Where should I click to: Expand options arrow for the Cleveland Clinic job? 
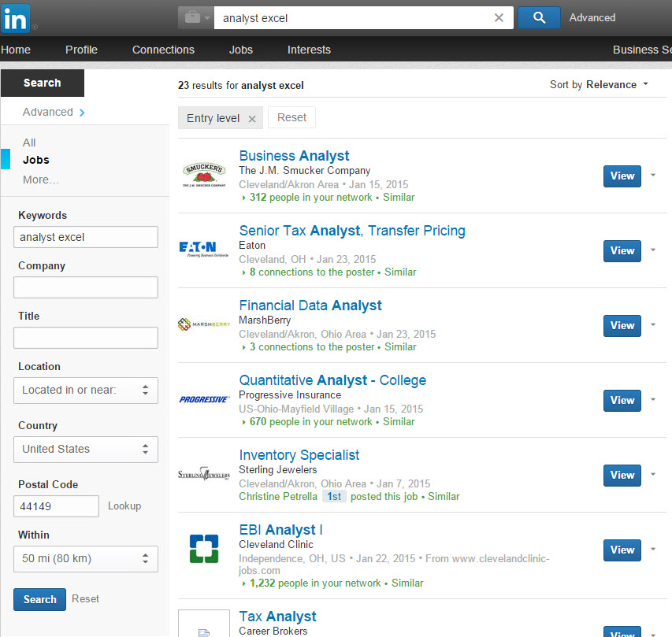[x=653, y=549]
